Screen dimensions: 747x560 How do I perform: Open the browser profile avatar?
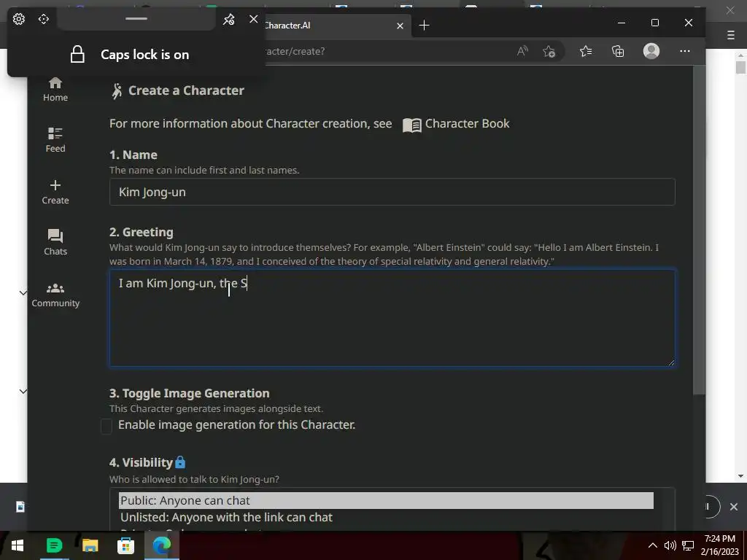tap(651, 51)
